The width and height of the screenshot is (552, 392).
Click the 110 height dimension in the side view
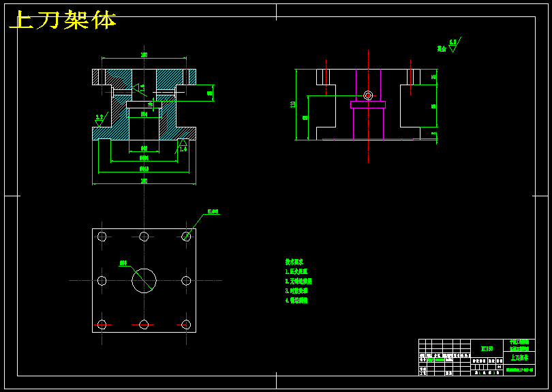(292, 104)
